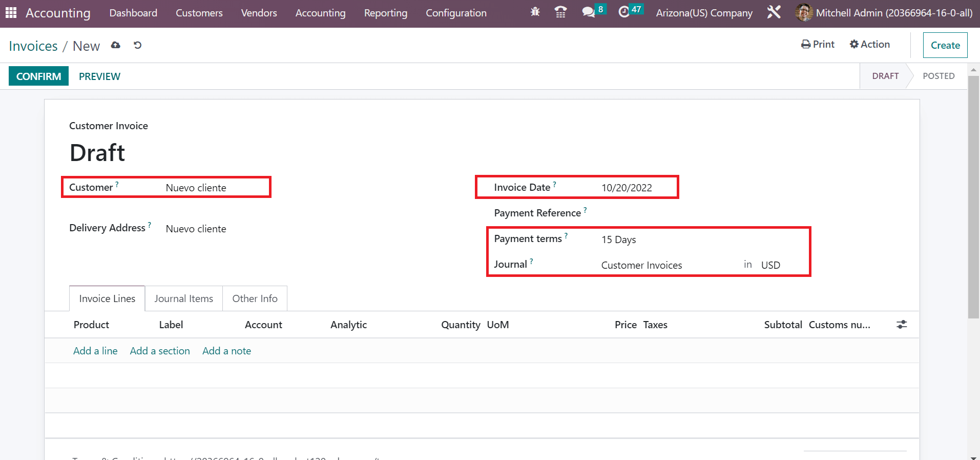This screenshot has width=980, height=460.
Task: Open the Customers menu
Action: [x=199, y=13]
